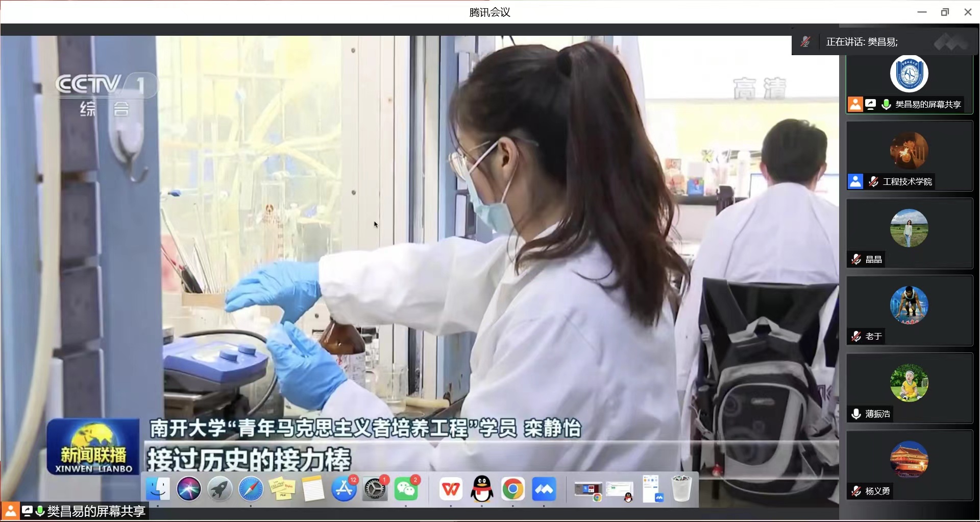Open Launchpad rocket icon
980x522 pixels.
click(x=220, y=490)
